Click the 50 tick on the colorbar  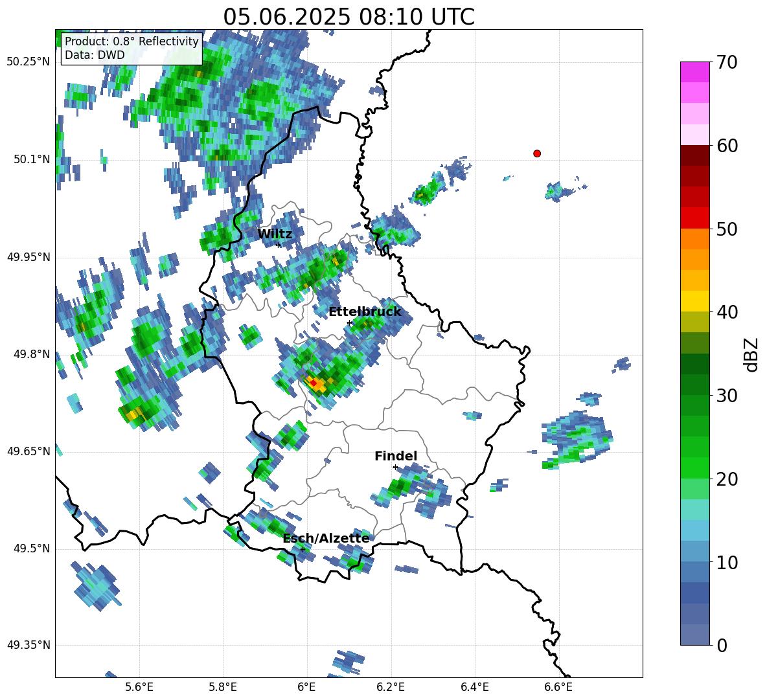[727, 229]
